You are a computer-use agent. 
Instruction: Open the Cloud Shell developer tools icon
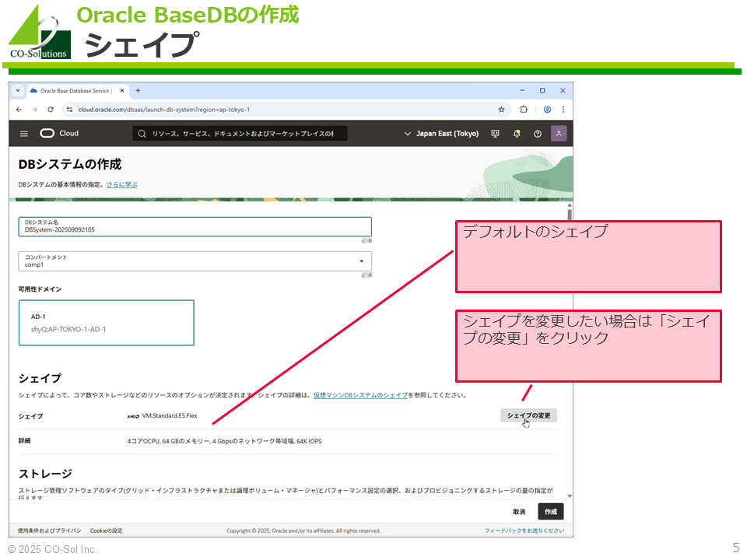click(x=496, y=134)
